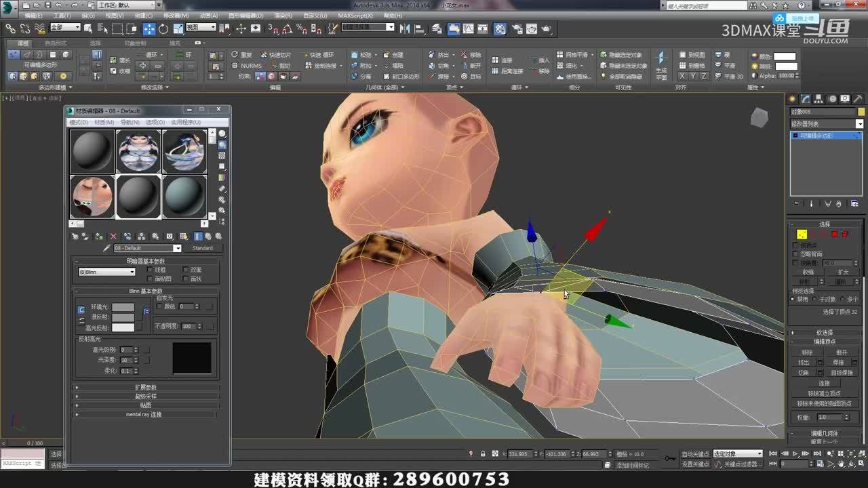The height and width of the screenshot is (488, 868).
Task: Click the Rectangular Selection Region icon
Action: (x=117, y=28)
